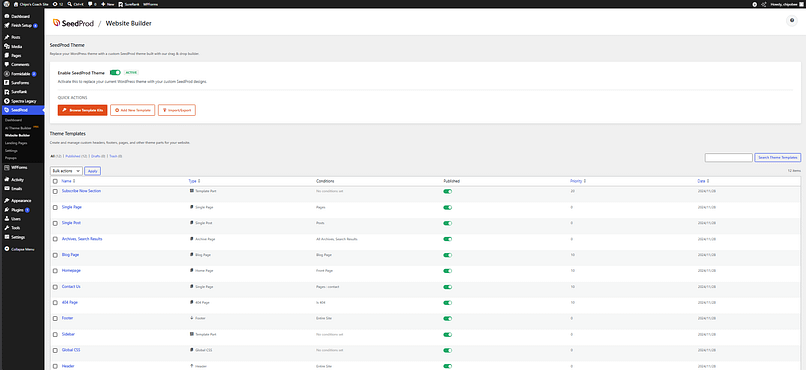
Task: Filter templates by Drafts (0)
Action: point(98,156)
